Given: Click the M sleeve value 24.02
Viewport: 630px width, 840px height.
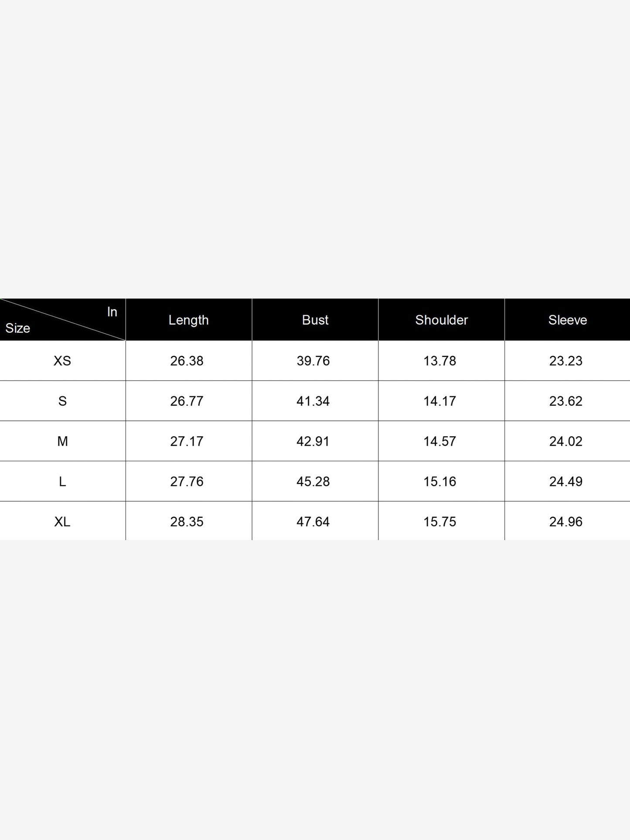Looking at the screenshot, I should (566, 441).
